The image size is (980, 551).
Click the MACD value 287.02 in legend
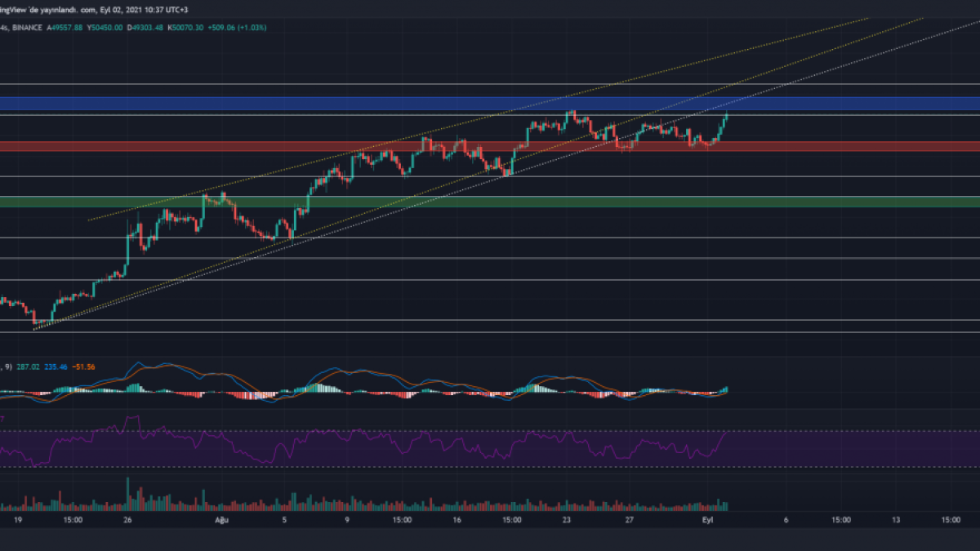tap(29, 367)
